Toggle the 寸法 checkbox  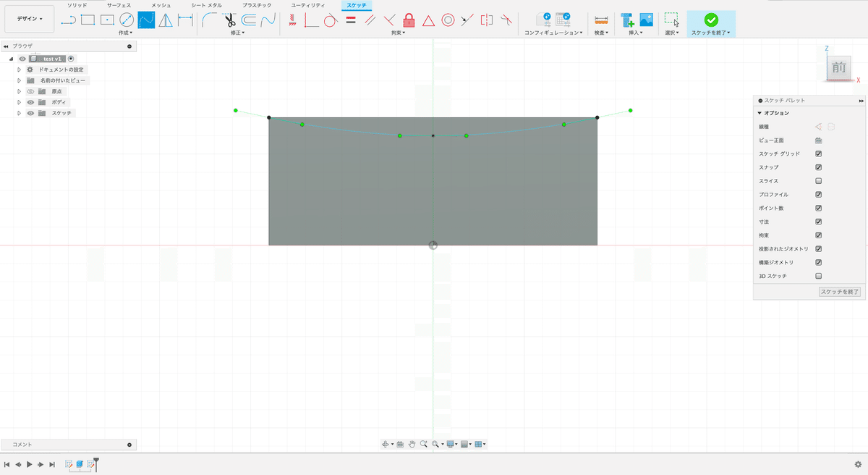[x=819, y=222]
